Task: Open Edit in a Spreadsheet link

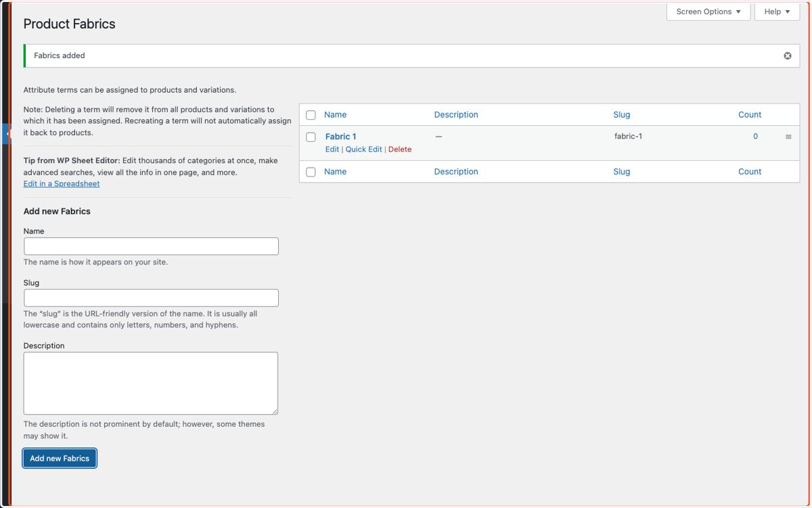Action: (62, 183)
